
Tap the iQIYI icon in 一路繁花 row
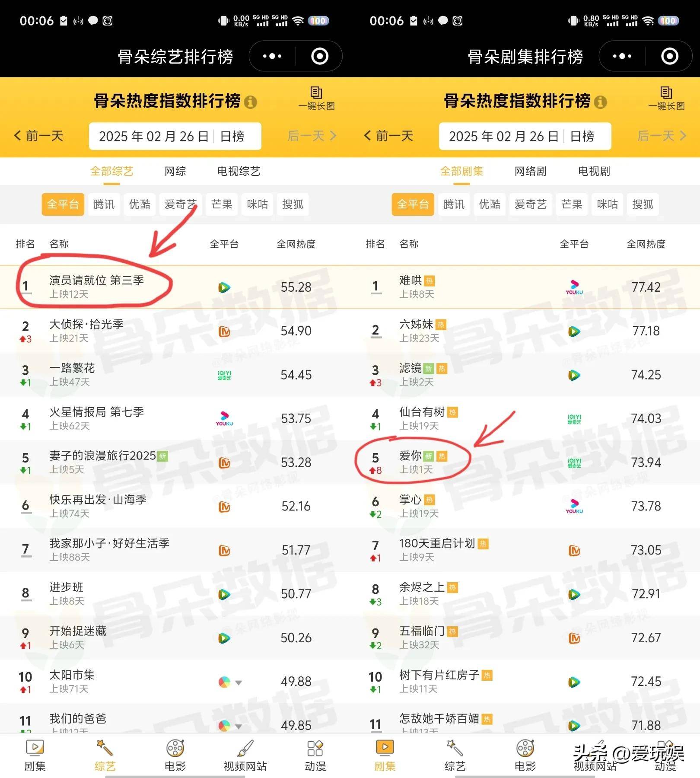coord(224,375)
